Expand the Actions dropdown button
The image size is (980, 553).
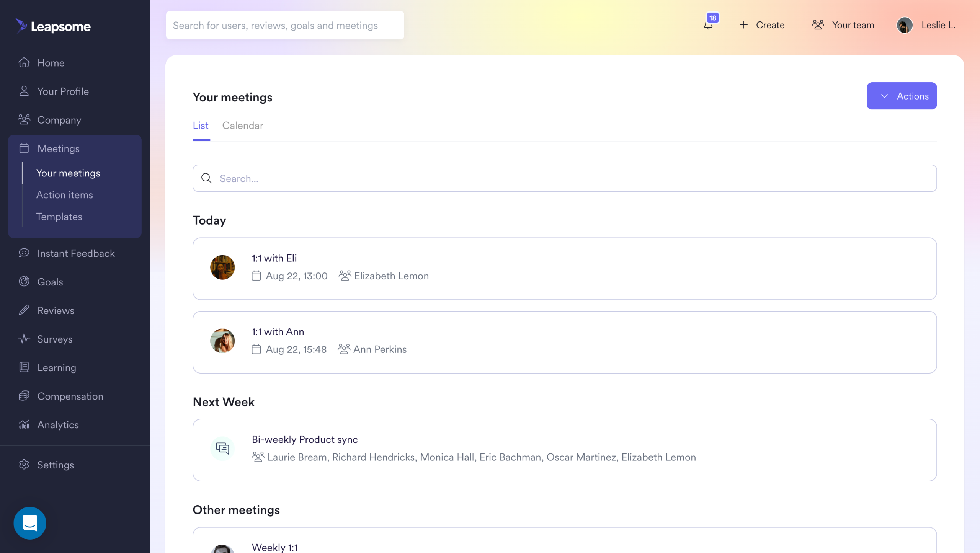pos(902,96)
